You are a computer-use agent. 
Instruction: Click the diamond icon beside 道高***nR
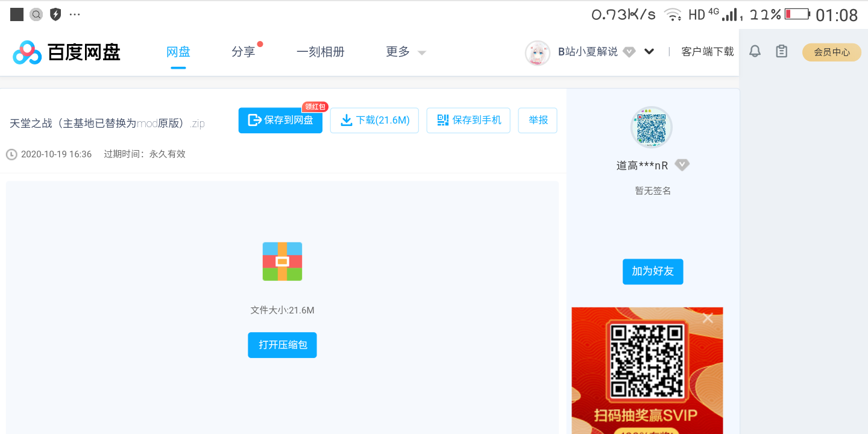tap(682, 165)
